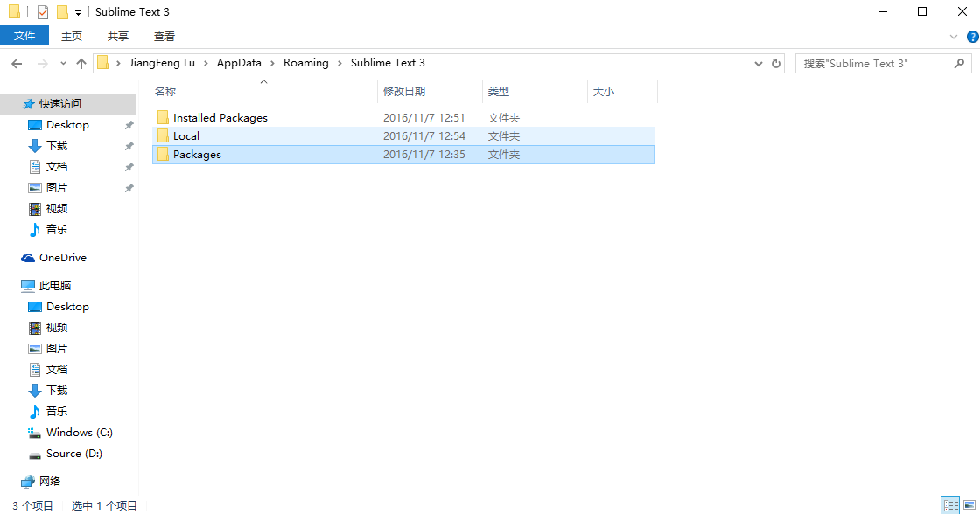
Task: Open OneDrive in the navigation pane
Action: 62,257
